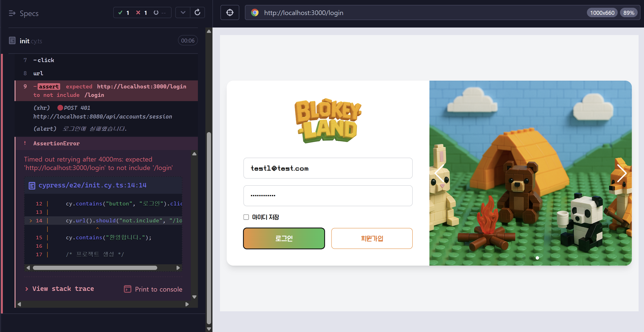
Task: Open the selector playground crosshair
Action: [x=230, y=12]
